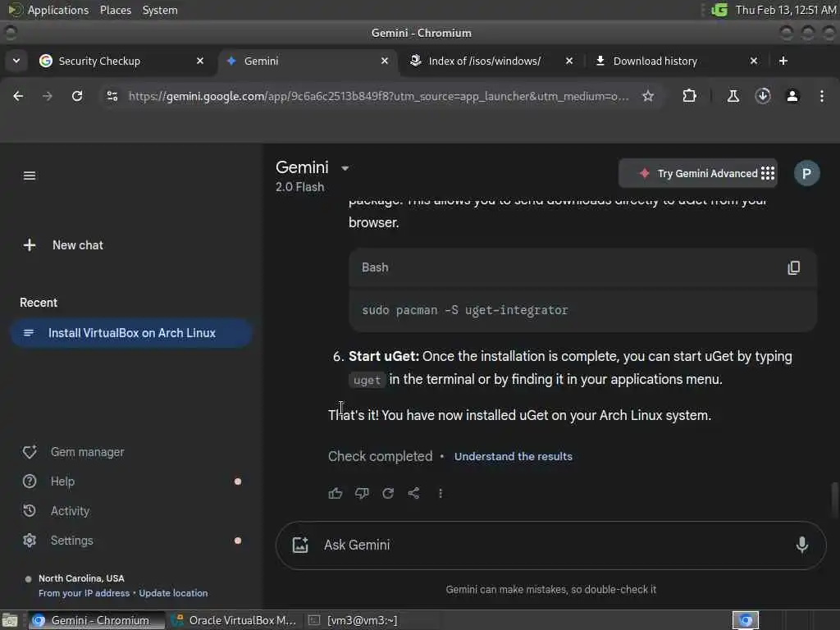Click the upload image icon in prompt box
This screenshot has width=840, height=630.
tap(300, 545)
